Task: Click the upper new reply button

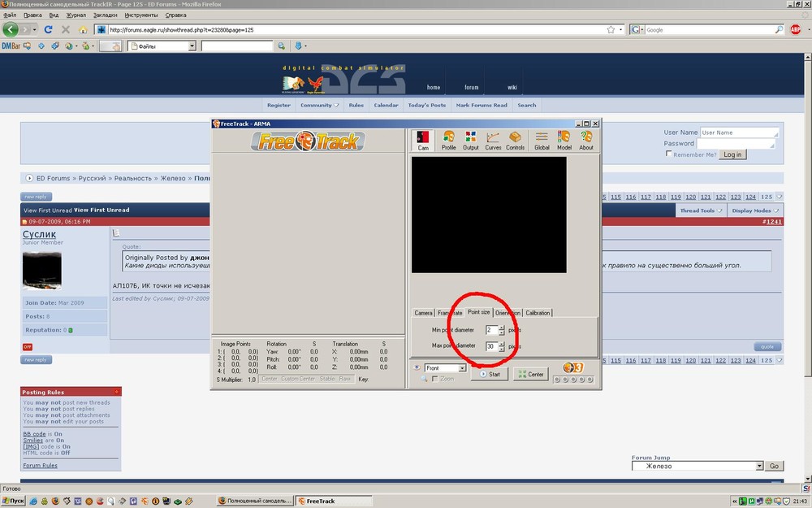Action: [x=37, y=197]
